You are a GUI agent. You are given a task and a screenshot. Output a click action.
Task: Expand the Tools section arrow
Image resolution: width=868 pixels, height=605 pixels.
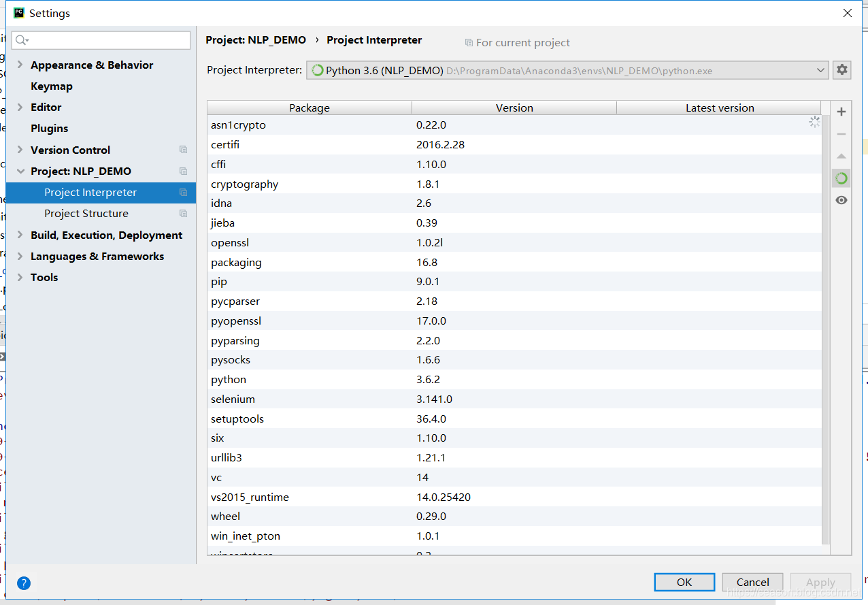point(20,277)
